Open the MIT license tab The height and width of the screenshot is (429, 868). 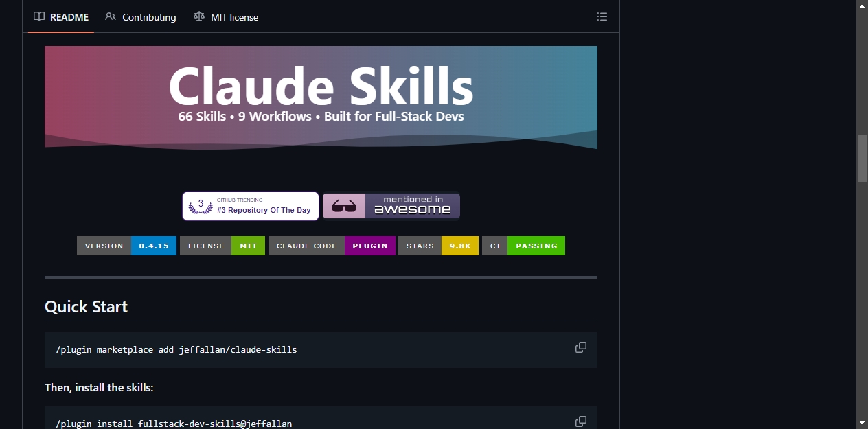(226, 16)
